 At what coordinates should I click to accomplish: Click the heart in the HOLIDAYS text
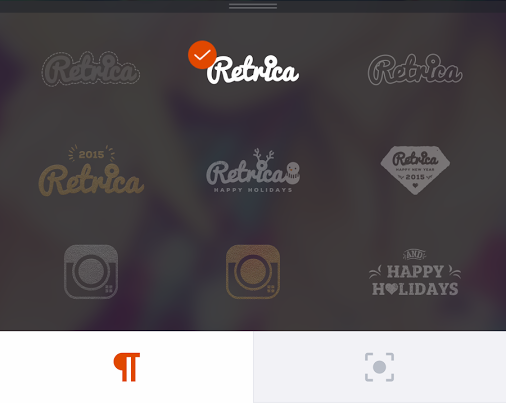[x=391, y=289]
